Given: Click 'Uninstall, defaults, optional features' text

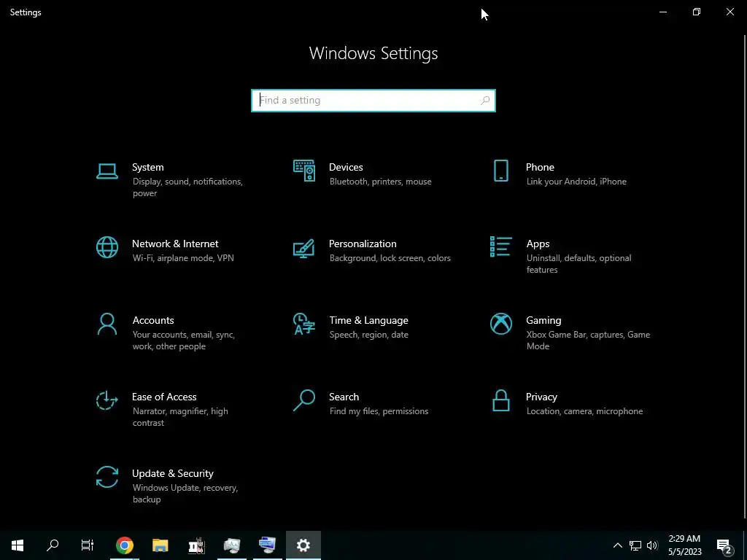Looking at the screenshot, I should [x=578, y=264].
